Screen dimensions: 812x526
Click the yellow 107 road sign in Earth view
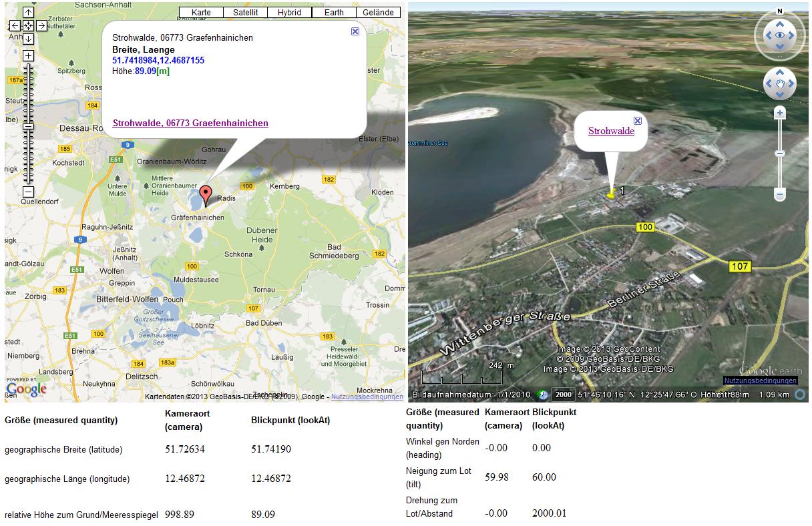[740, 266]
